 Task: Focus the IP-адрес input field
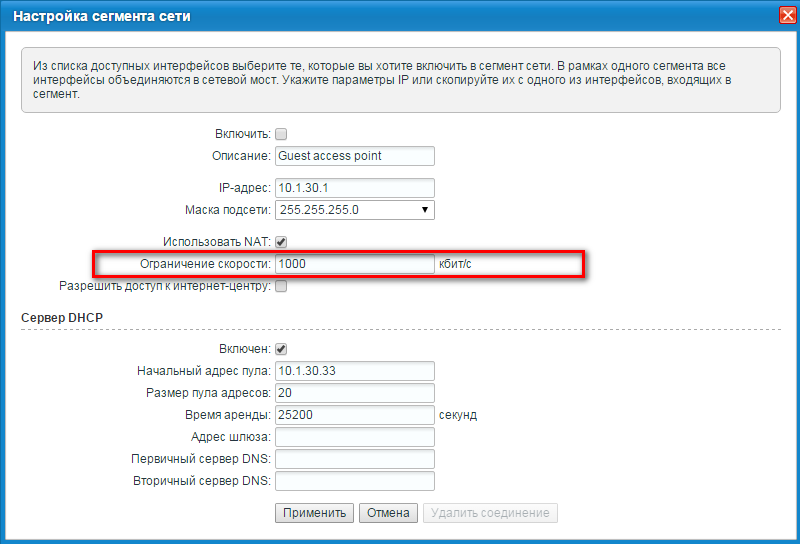pos(354,188)
